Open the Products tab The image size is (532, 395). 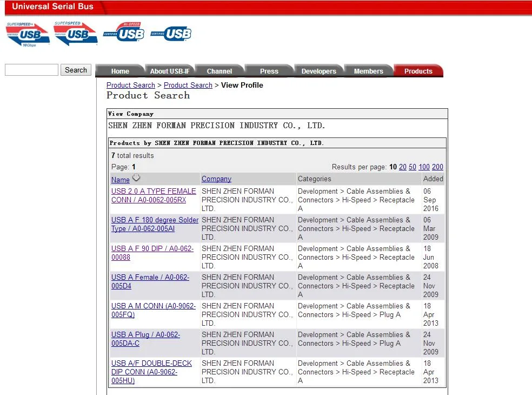pos(418,71)
